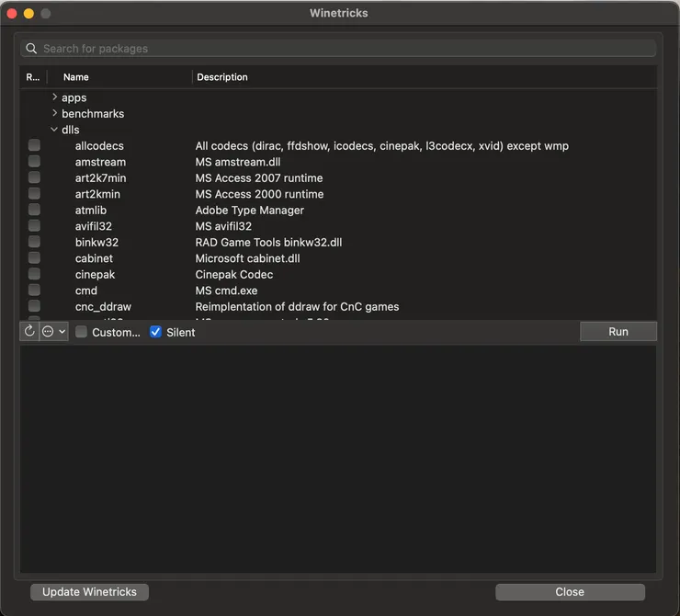Viewport: 680px width, 616px height.
Task: Collapse the dlls category
Action: 54,130
